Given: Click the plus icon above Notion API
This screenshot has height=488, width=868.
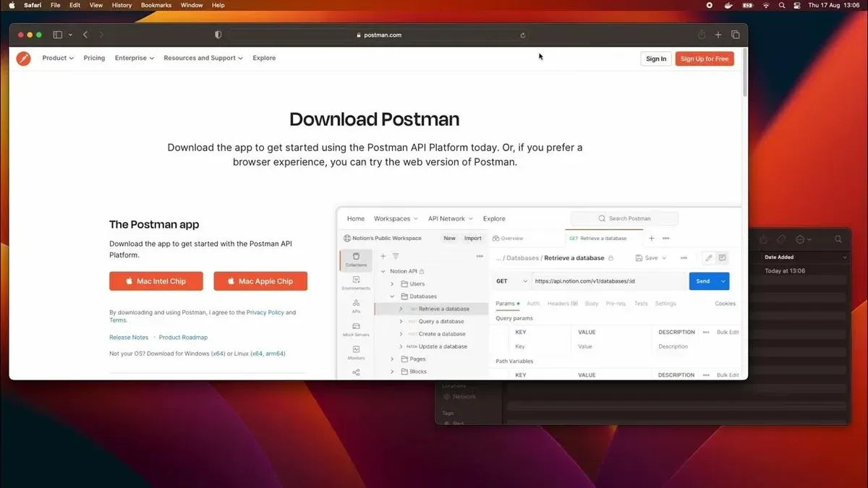Looking at the screenshot, I should [383, 256].
